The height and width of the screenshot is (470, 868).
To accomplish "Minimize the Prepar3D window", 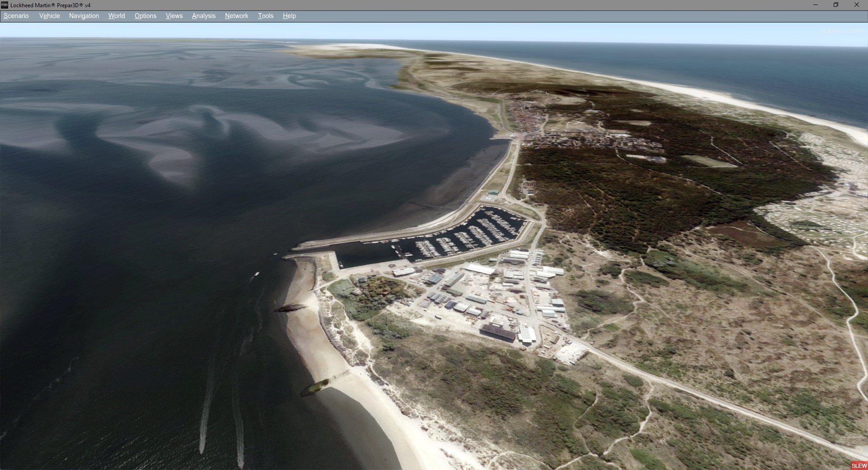I will click(x=816, y=5).
